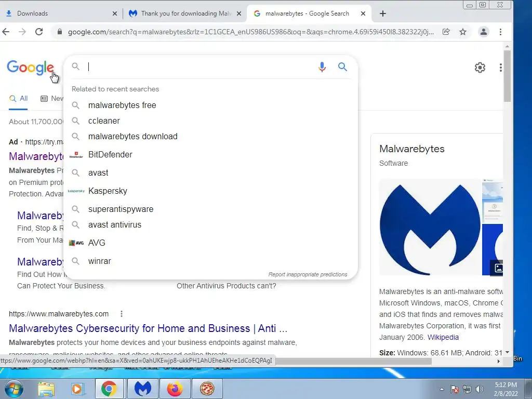Choose suggestion malwarebytes download
Screen dimensions: 532x399
[x=210, y=137]
